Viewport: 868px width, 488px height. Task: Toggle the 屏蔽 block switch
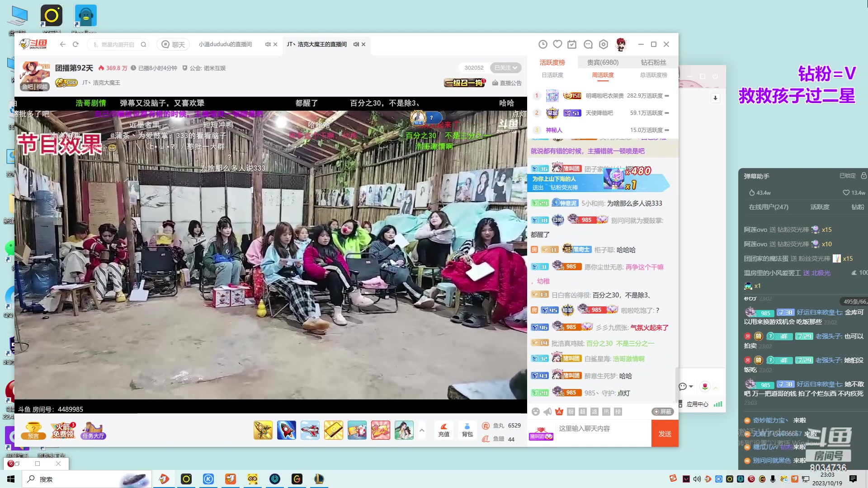[x=663, y=412]
